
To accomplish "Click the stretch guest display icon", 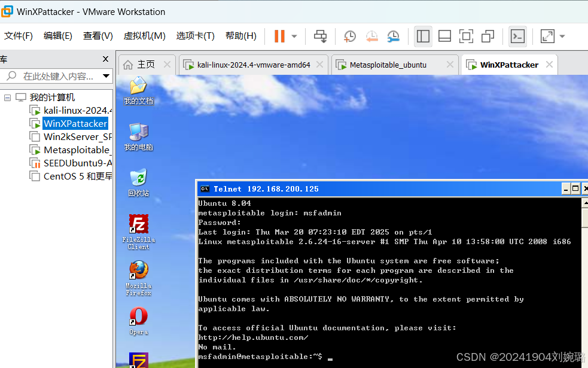I will (x=547, y=37).
